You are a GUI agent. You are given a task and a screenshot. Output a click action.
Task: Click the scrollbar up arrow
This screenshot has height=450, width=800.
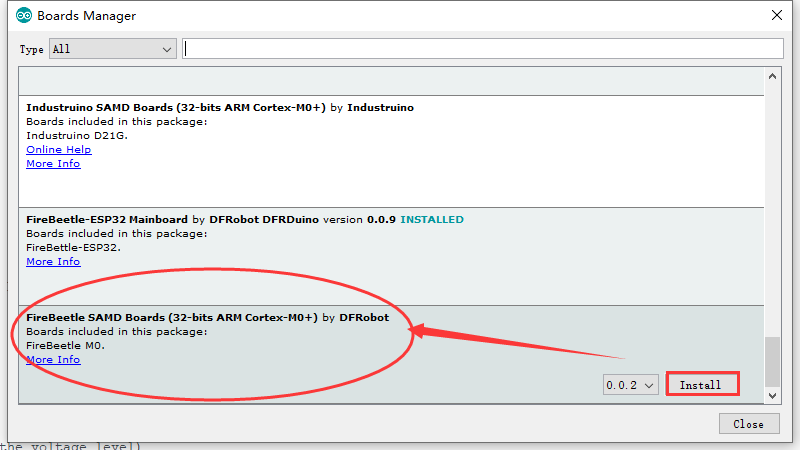tap(772, 77)
